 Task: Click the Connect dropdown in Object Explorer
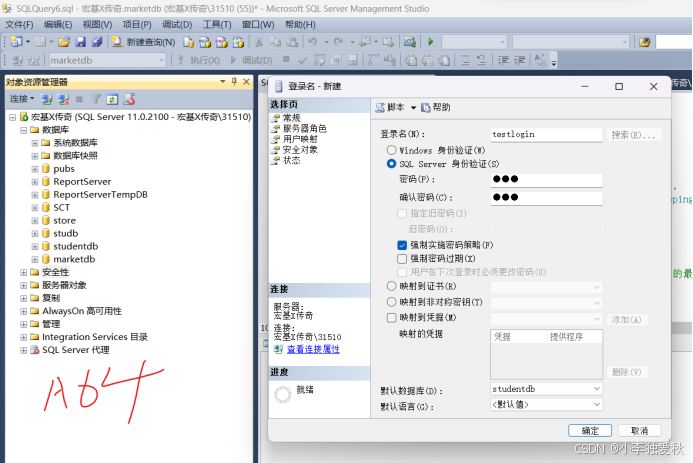22,99
